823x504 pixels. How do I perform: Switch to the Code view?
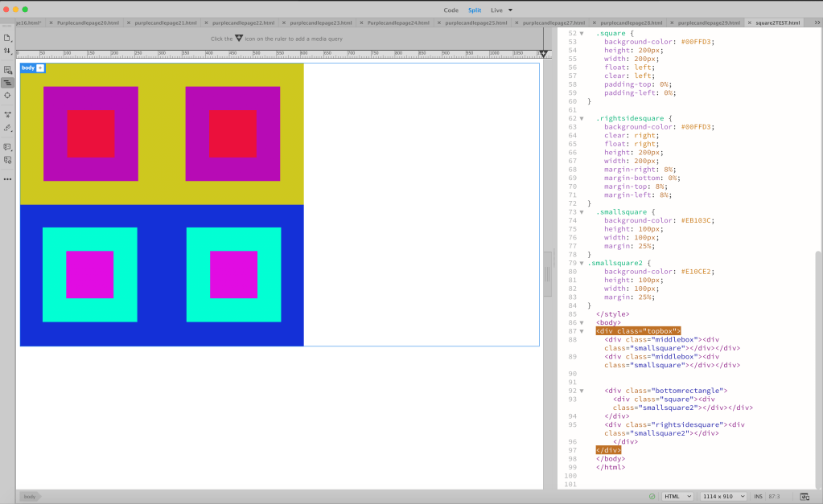[451, 10]
